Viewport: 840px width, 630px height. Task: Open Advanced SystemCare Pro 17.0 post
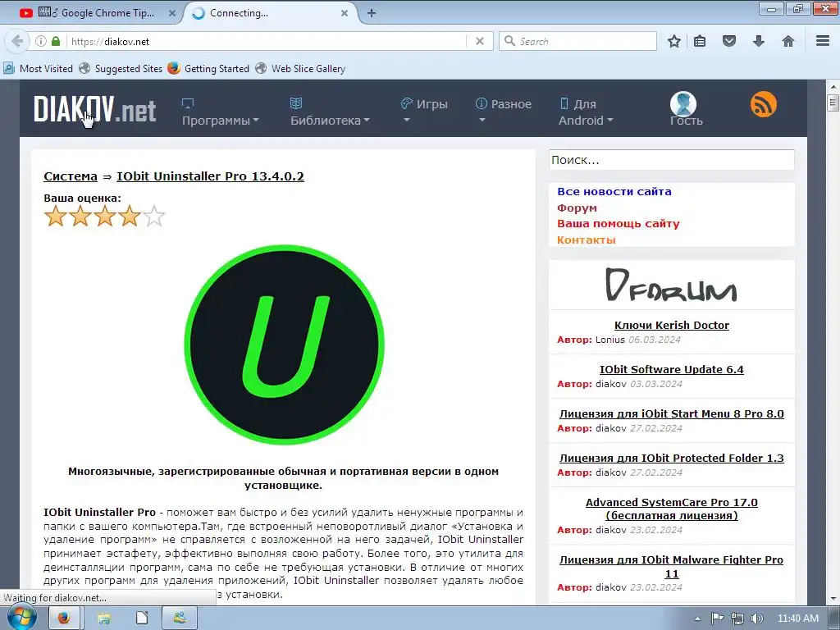point(671,509)
